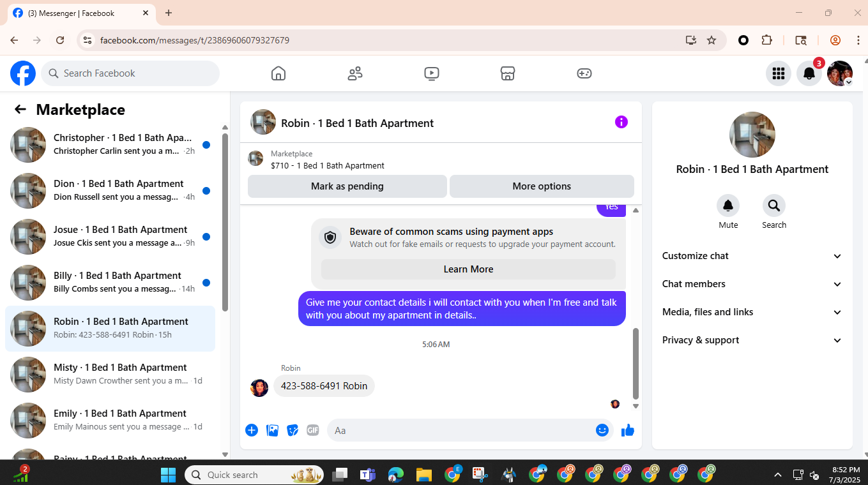
Task: Click More options button
Action: click(x=542, y=186)
